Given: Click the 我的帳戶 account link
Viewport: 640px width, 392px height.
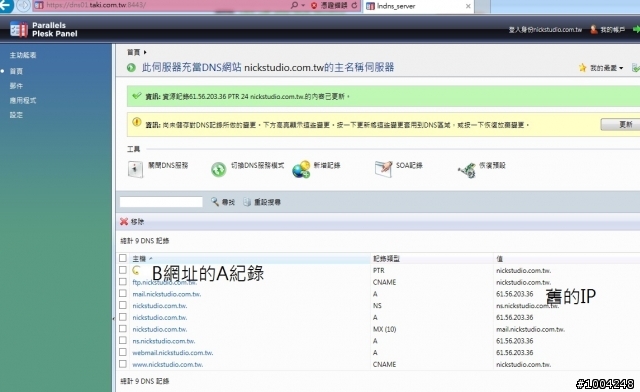Looking at the screenshot, I should click(612, 29).
